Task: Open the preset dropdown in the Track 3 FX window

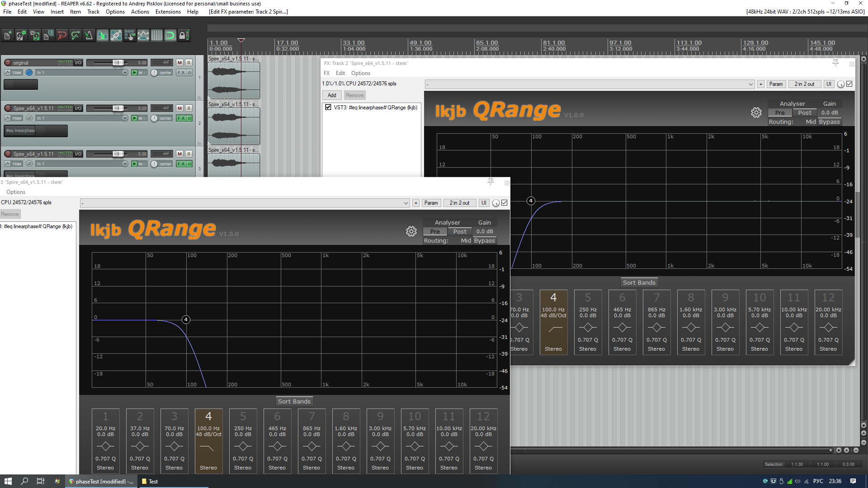Action: coord(406,203)
